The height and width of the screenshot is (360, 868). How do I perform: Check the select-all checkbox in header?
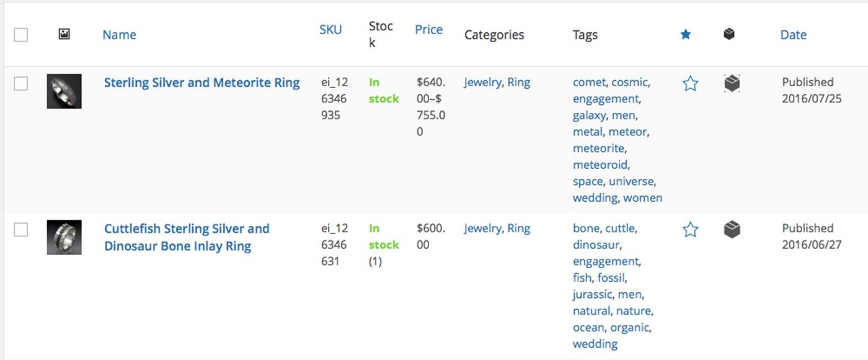(21, 35)
